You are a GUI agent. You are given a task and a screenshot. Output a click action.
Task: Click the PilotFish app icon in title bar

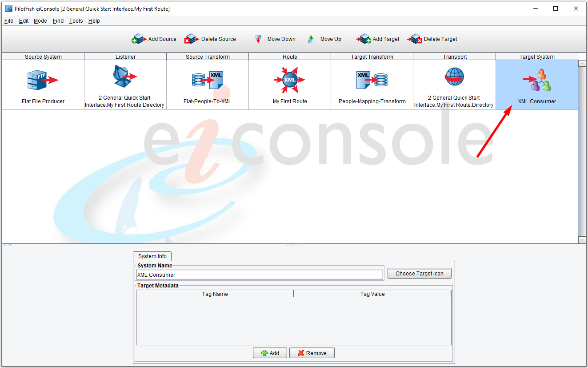pyautogui.click(x=8, y=8)
